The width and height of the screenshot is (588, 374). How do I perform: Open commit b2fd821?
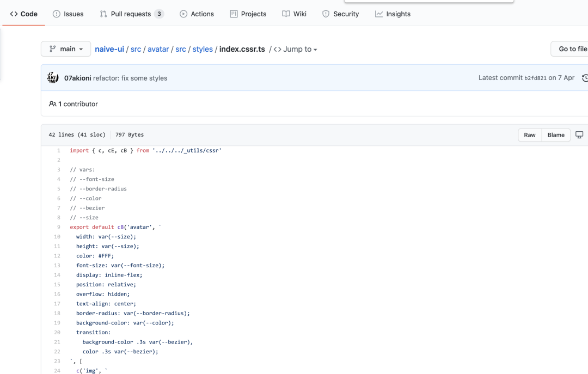pyautogui.click(x=535, y=78)
